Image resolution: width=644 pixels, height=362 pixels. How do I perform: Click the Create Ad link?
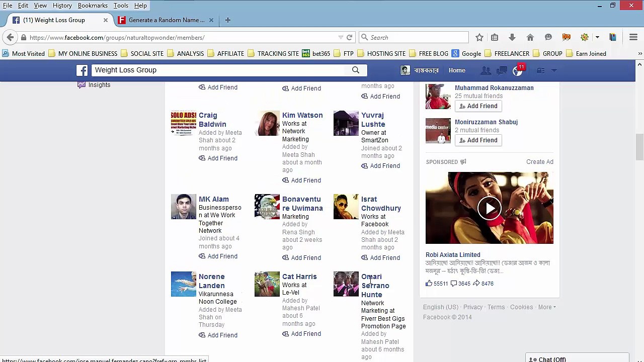point(540,162)
